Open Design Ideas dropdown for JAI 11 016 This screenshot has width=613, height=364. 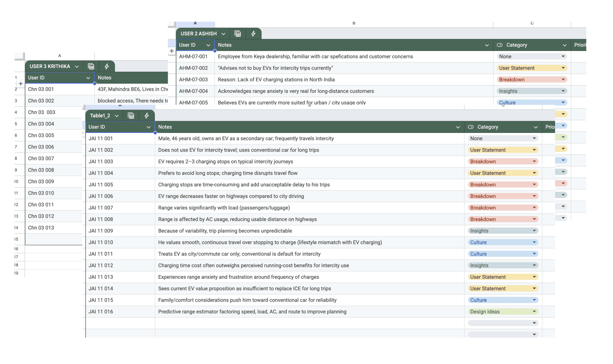(503, 312)
